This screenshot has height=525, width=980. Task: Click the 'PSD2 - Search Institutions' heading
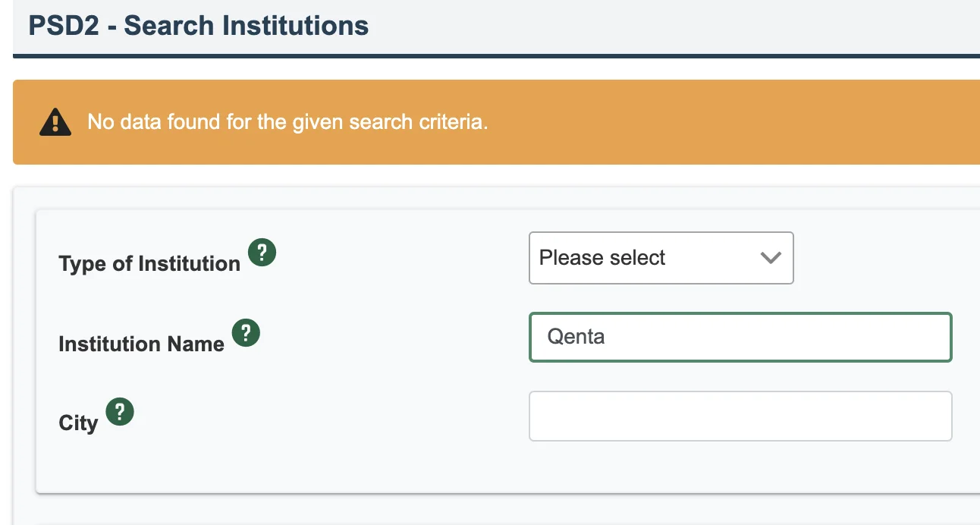(x=199, y=26)
